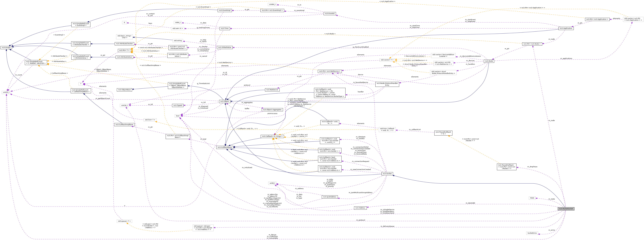
Task: Open ns3::TracedCallback< ns3::Ptr< const ns3::Packet > > node
Action: pos(506,167)
